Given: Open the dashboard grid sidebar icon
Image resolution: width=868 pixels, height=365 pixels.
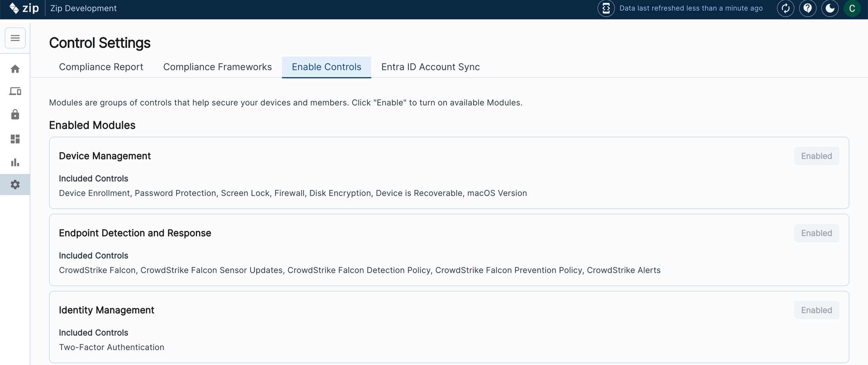Looking at the screenshot, I should (15, 139).
